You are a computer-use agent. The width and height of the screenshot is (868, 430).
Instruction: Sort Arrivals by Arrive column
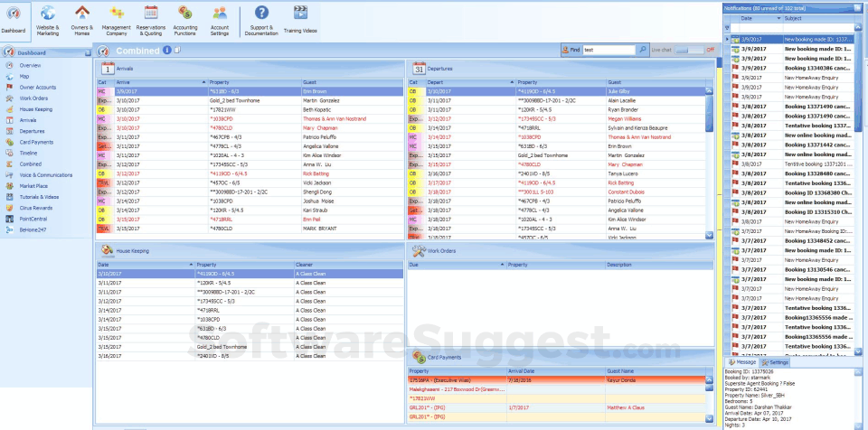(x=161, y=82)
